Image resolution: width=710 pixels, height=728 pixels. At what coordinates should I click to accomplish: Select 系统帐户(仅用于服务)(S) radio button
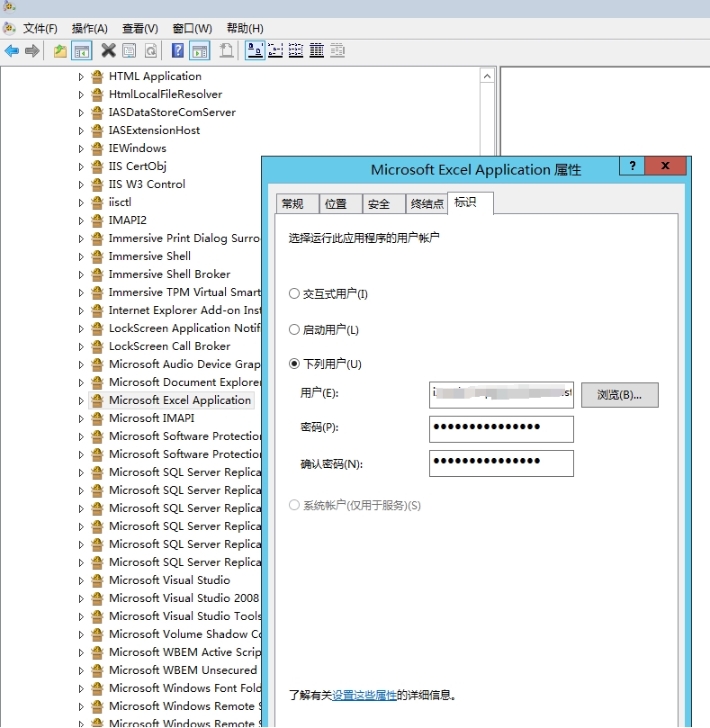tap(294, 505)
